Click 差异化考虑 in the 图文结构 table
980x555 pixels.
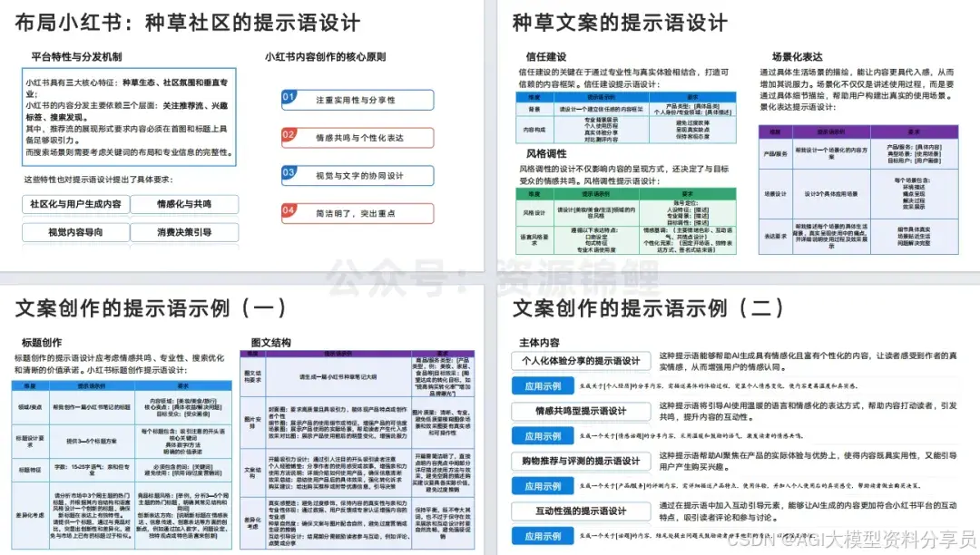[x=252, y=523]
